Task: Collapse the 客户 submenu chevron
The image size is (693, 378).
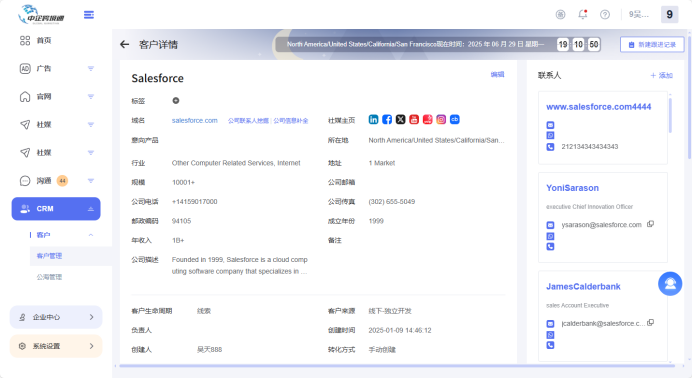Action: pos(91,235)
